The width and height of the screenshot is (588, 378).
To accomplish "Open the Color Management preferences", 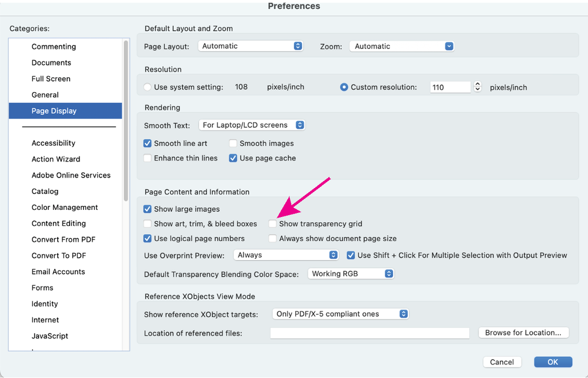I will [x=64, y=207].
